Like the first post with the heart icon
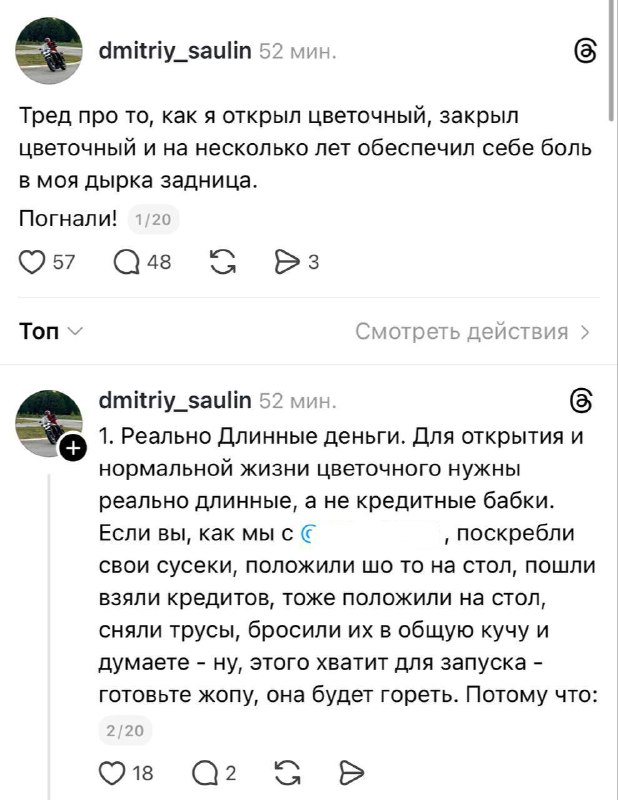The height and width of the screenshot is (800, 618). [31, 262]
